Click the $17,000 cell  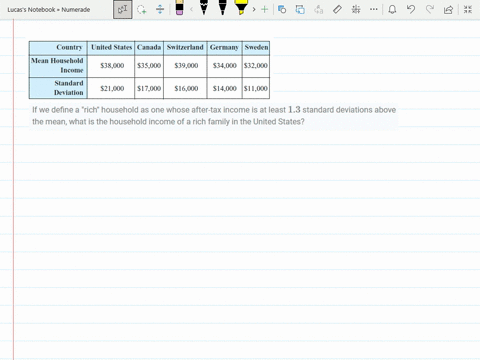point(149,88)
